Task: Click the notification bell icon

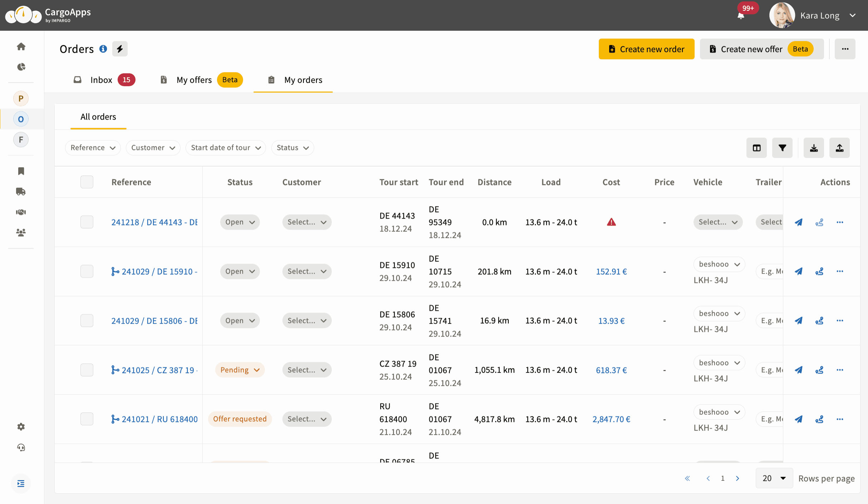Action: (741, 16)
